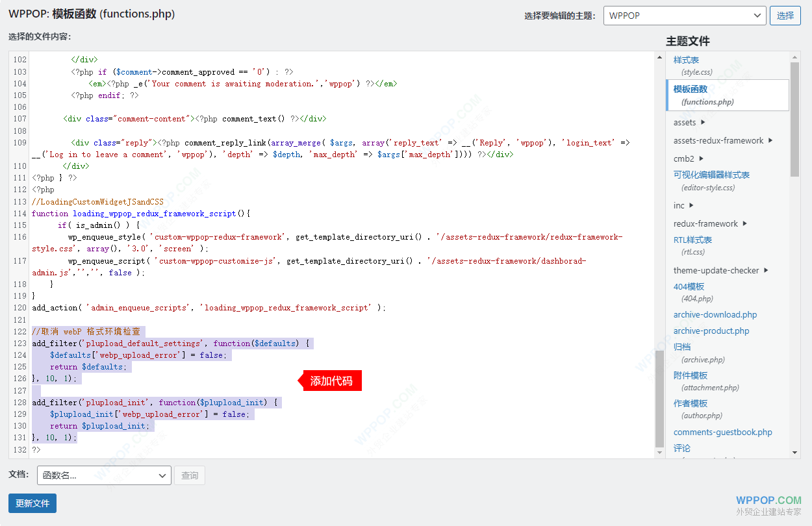The height and width of the screenshot is (526, 812).
Task: Open the theme selection dropdown WPPOP
Action: [x=684, y=16]
